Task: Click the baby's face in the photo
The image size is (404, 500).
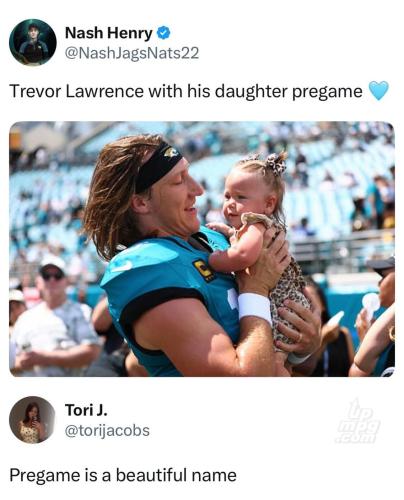Action: point(241,200)
